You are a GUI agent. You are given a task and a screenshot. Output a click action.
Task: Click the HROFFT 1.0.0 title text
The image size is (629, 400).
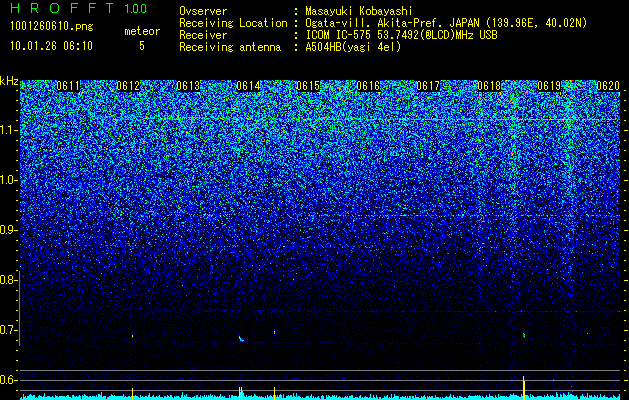pyautogui.click(x=79, y=8)
